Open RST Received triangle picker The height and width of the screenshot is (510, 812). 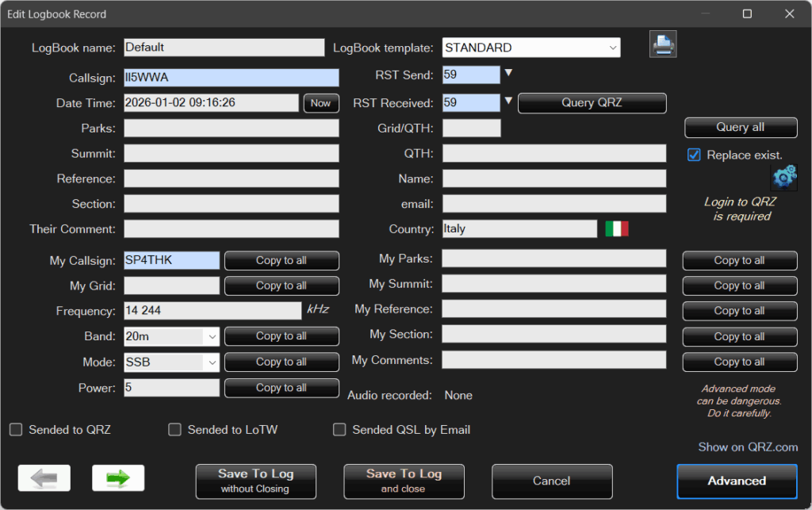click(508, 101)
